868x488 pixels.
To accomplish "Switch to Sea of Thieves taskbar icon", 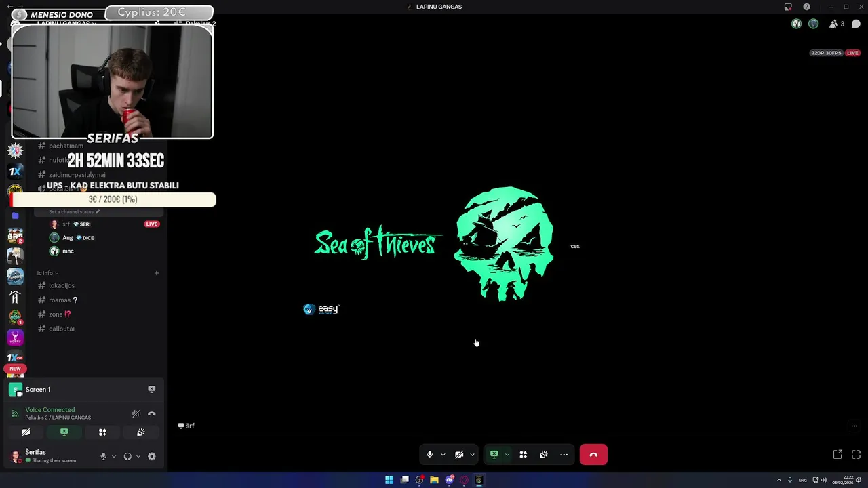I will (479, 480).
